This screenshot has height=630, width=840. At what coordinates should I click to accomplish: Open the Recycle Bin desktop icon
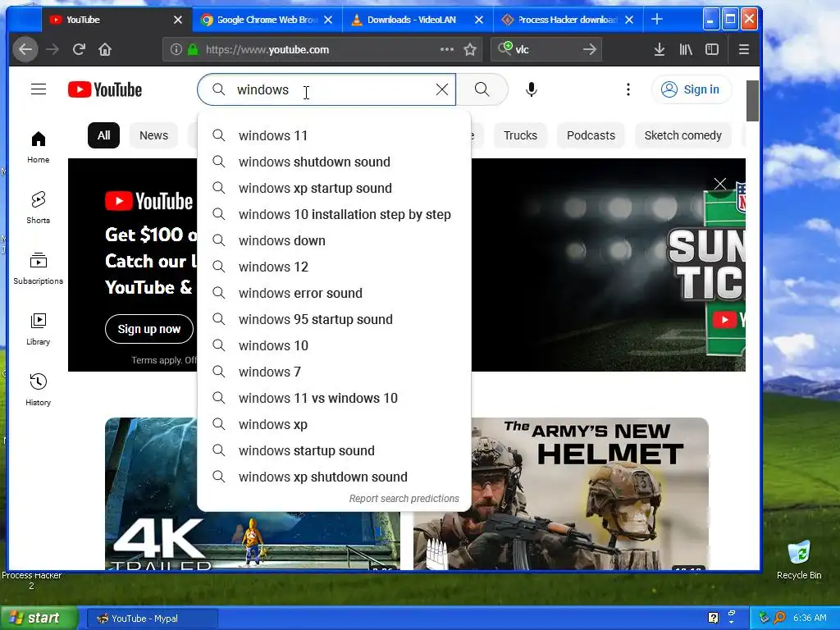[799, 560]
